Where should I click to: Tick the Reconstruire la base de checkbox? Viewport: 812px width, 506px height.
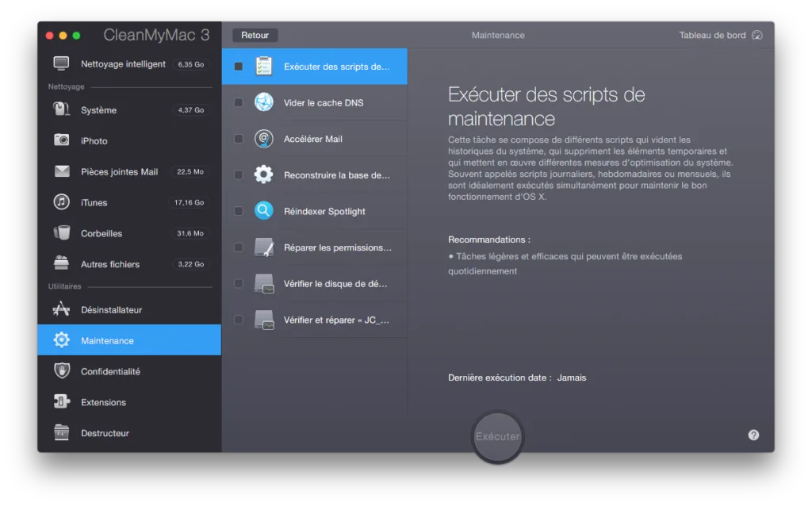tap(238, 175)
